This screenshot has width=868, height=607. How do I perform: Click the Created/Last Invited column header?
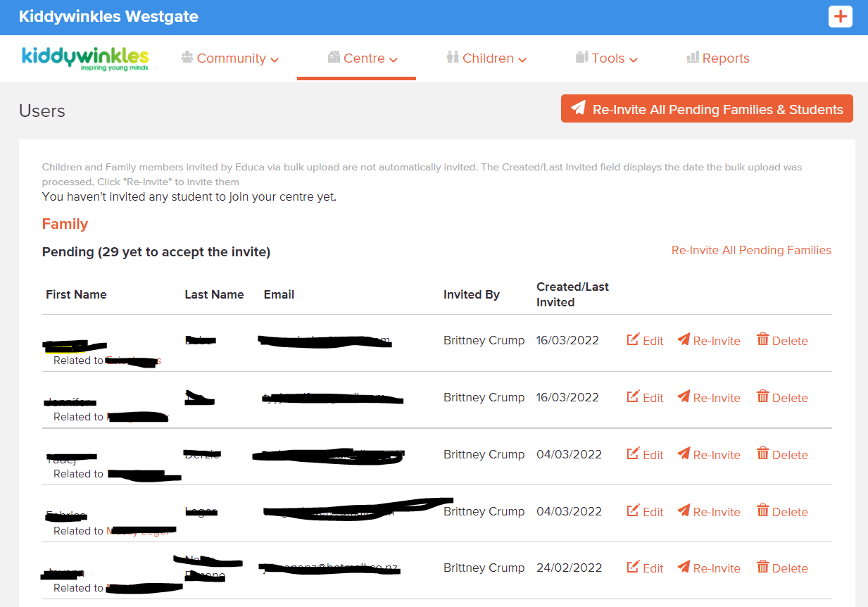tap(572, 294)
